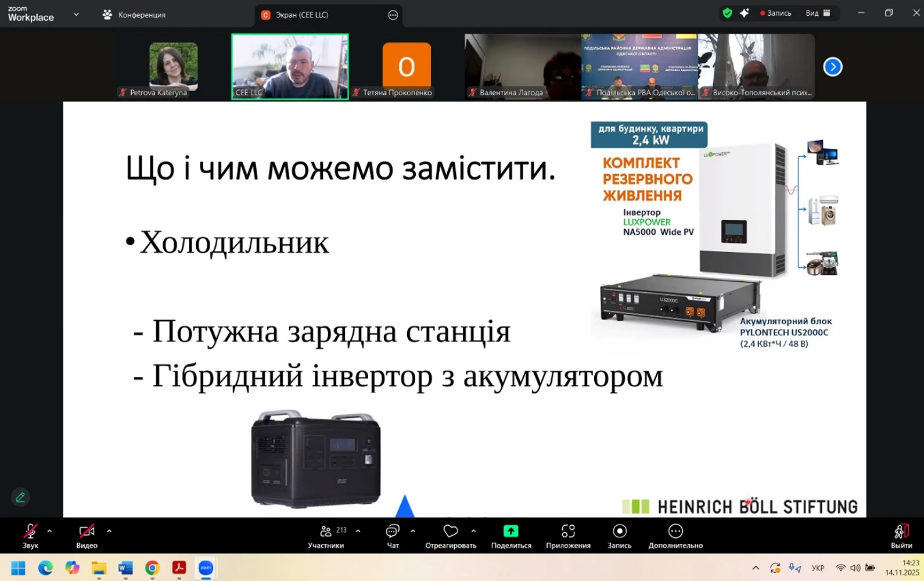Open Дополнительно more options
This screenshot has width=924, height=581.
(675, 532)
